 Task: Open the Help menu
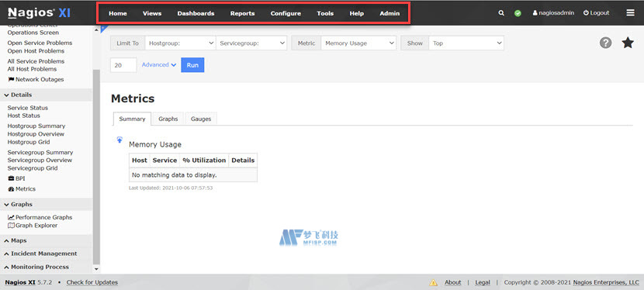(x=356, y=13)
